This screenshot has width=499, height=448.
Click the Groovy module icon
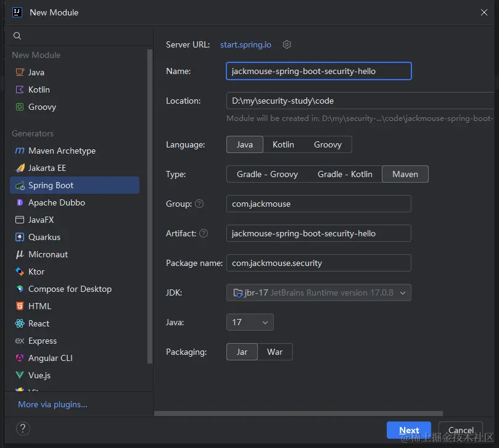(x=20, y=107)
